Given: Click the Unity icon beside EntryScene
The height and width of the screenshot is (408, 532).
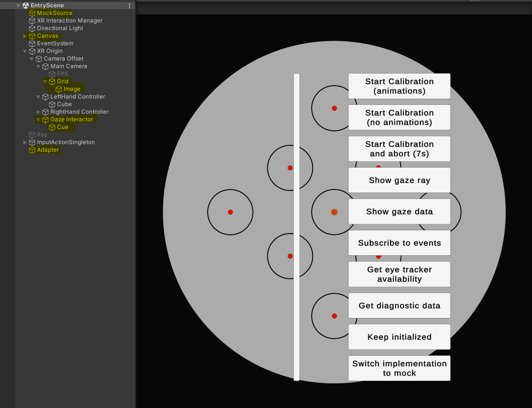Looking at the screenshot, I should tap(26, 5).
